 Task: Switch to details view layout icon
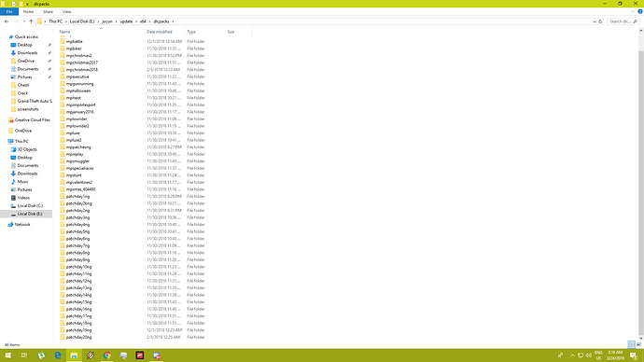[x=632, y=345]
